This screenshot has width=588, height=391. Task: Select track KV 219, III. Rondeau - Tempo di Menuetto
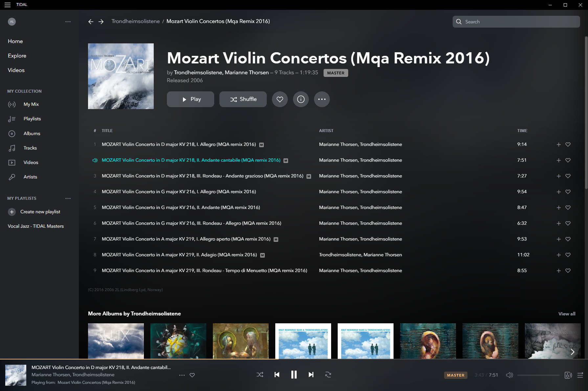204,271
